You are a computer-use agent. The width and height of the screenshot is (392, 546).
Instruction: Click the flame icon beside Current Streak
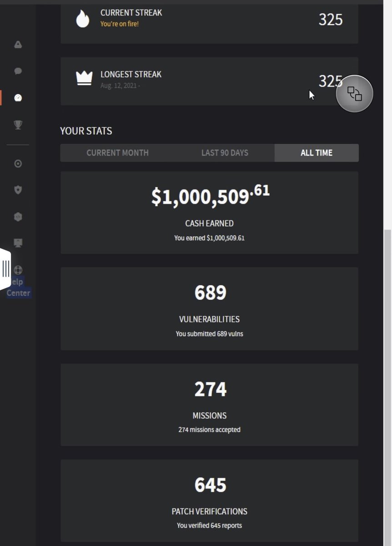click(83, 19)
